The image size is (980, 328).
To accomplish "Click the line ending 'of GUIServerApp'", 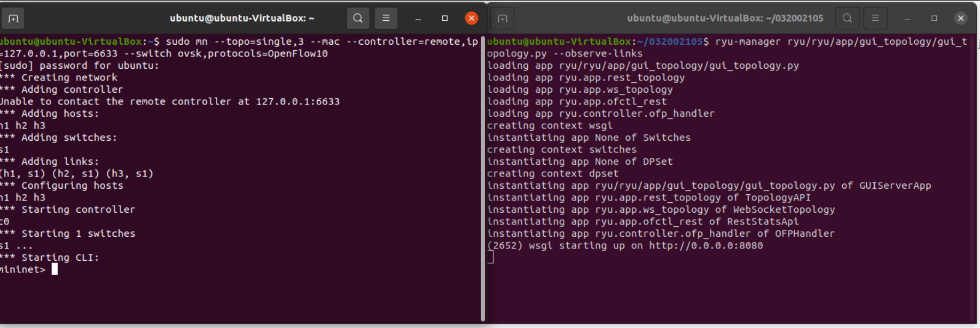I will (x=709, y=186).
